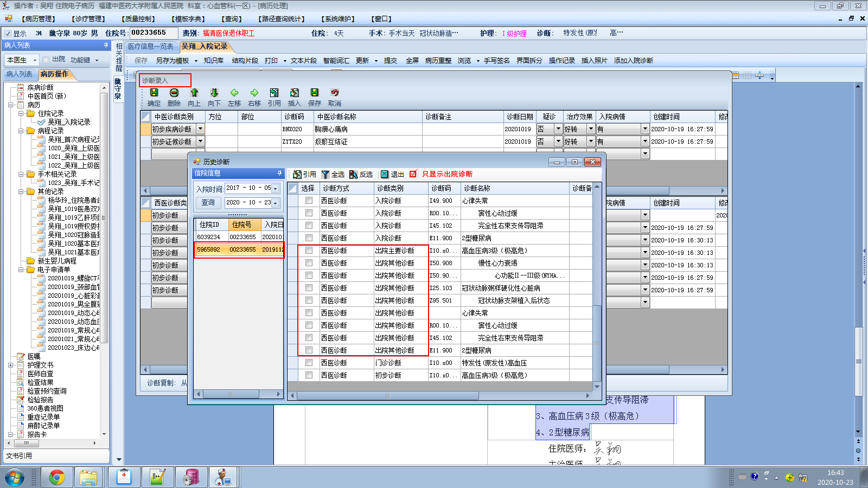Click the help icon in the system tray
Image resolution: width=868 pixels, height=488 pixels.
754,477
